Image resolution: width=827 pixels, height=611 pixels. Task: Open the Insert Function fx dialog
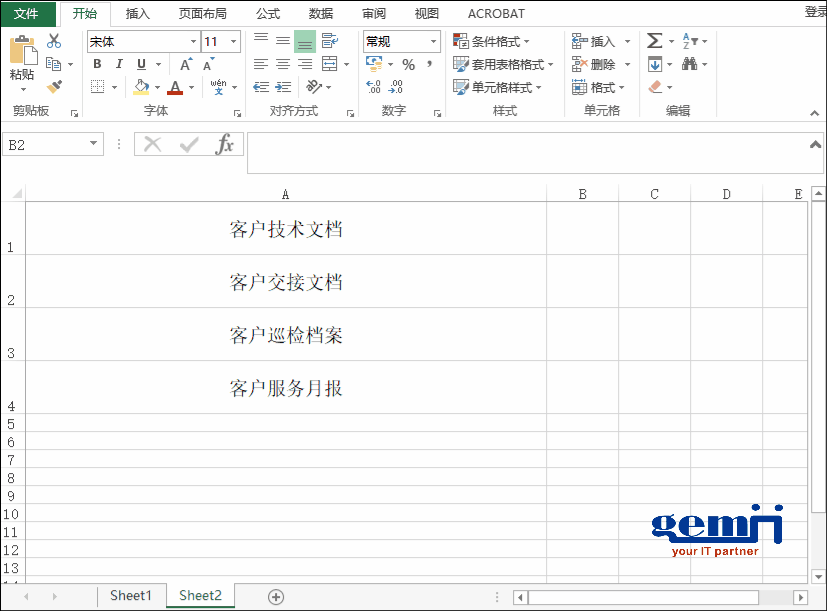[x=224, y=144]
